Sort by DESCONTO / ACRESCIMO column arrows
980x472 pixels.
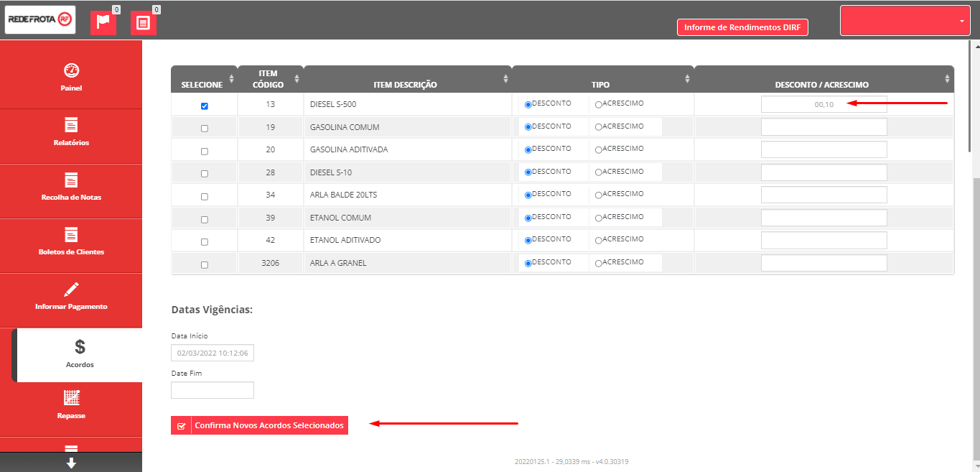947,79
